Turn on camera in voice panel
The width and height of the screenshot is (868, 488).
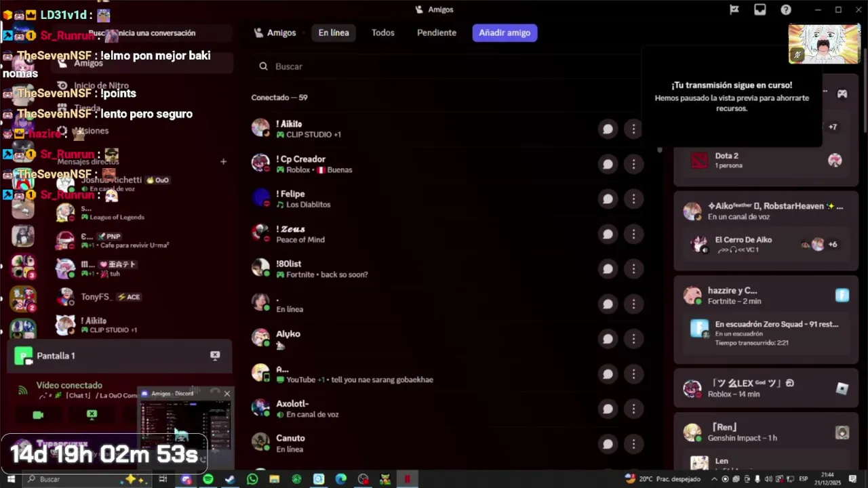point(38,415)
